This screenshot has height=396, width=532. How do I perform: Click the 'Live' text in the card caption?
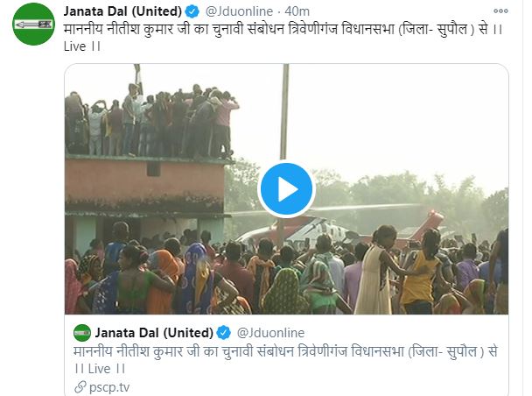click(x=100, y=369)
